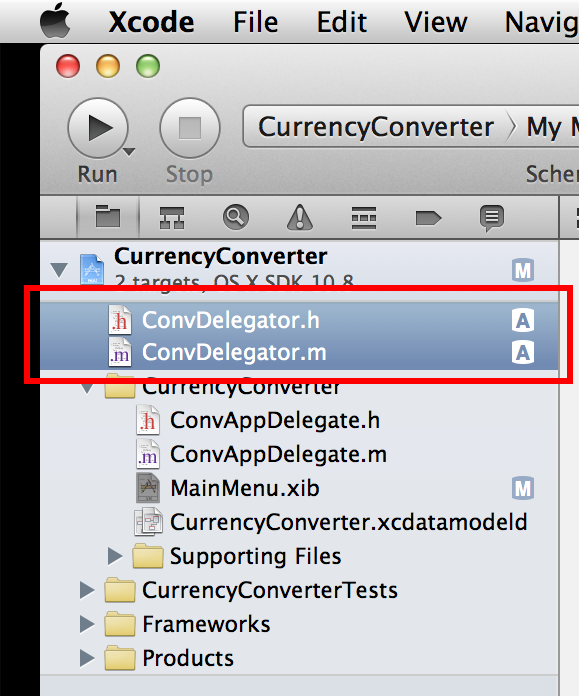The height and width of the screenshot is (696, 579).
Task: Expand the Frameworks group
Action: [87, 624]
